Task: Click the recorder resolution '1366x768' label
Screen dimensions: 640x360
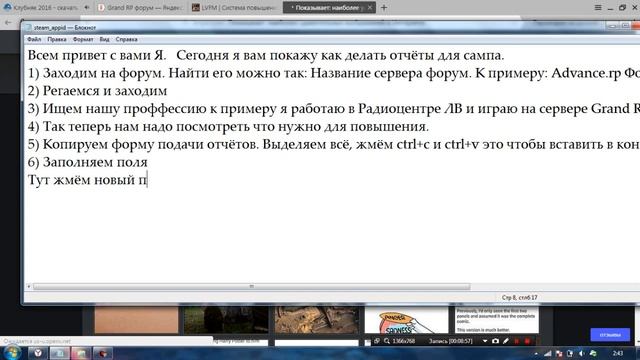Action: click(404, 341)
